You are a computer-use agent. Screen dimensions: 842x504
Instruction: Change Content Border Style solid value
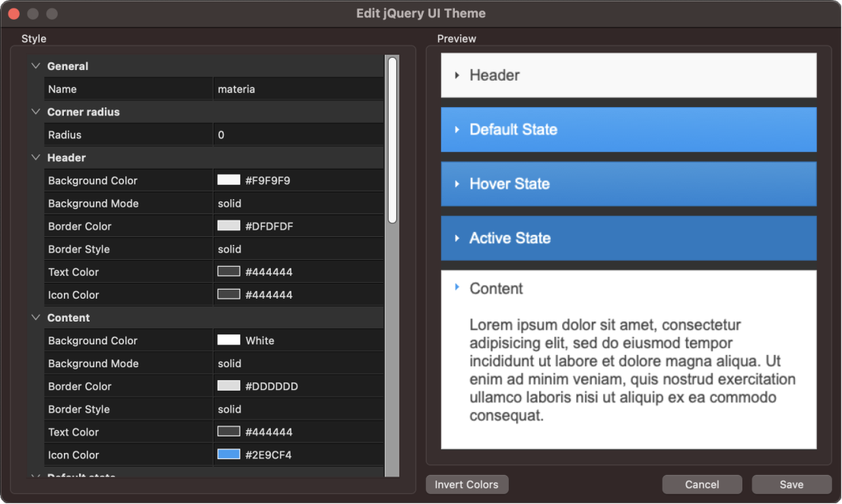tap(298, 409)
